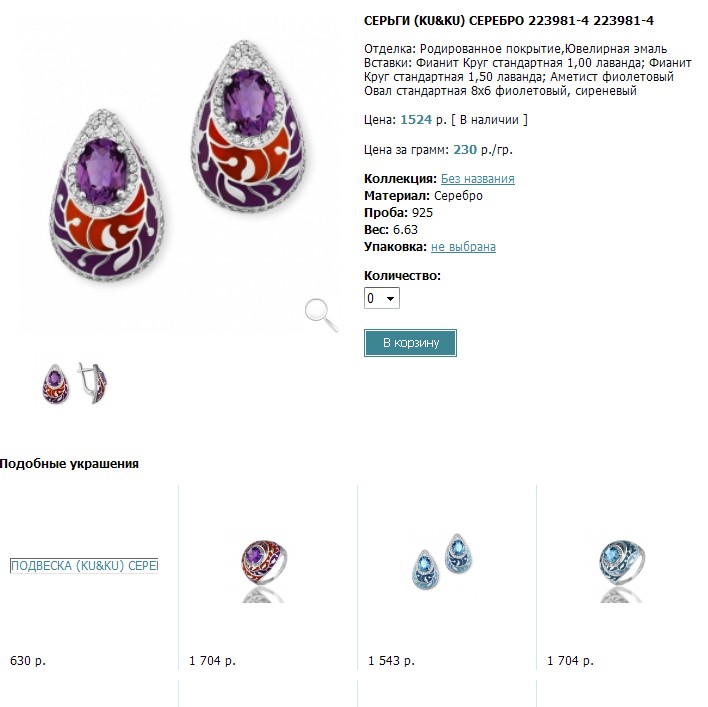Open the purple enamel ring product image
Screen dimensions: 708x707
(x=264, y=571)
